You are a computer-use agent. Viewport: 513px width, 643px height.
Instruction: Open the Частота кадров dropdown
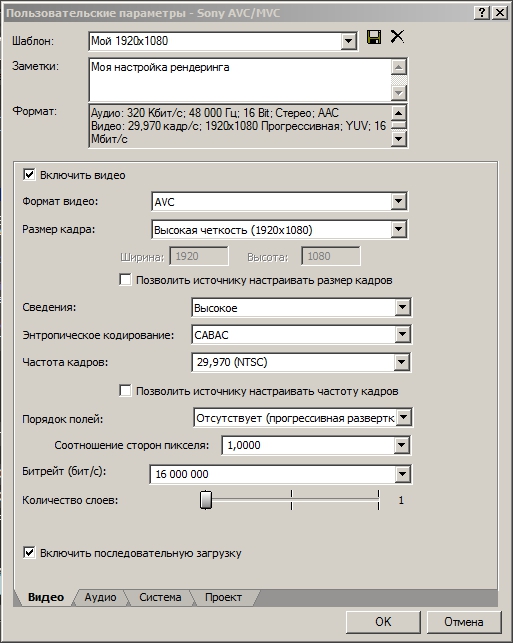401,362
